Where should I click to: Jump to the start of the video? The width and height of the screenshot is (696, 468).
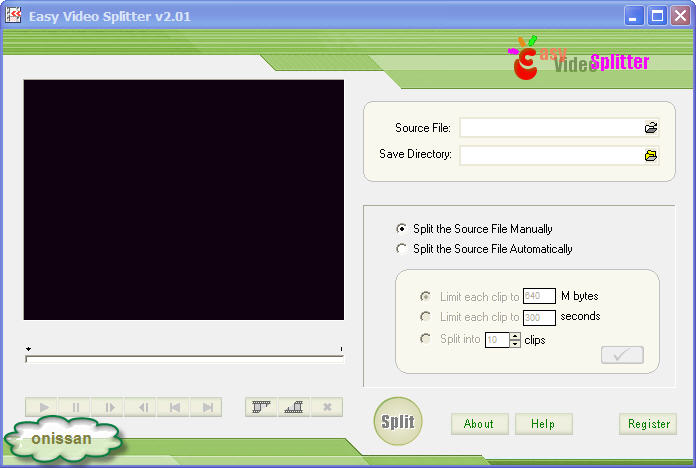(175, 407)
